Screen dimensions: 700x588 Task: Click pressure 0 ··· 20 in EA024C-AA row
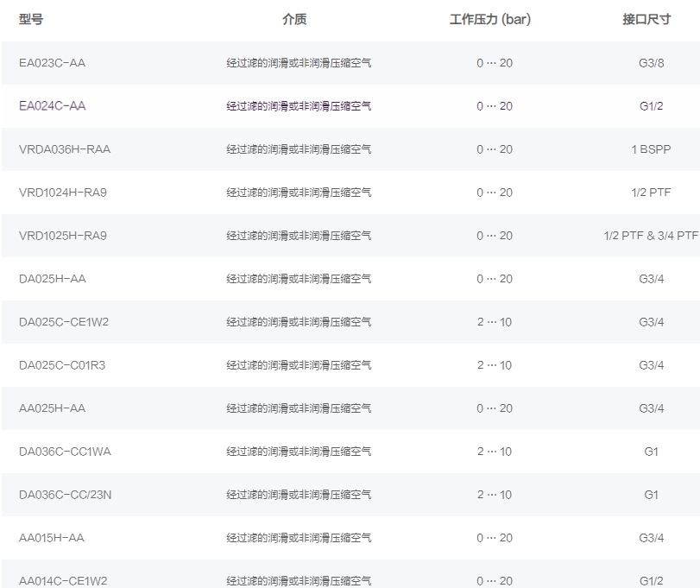pyautogui.click(x=495, y=106)
